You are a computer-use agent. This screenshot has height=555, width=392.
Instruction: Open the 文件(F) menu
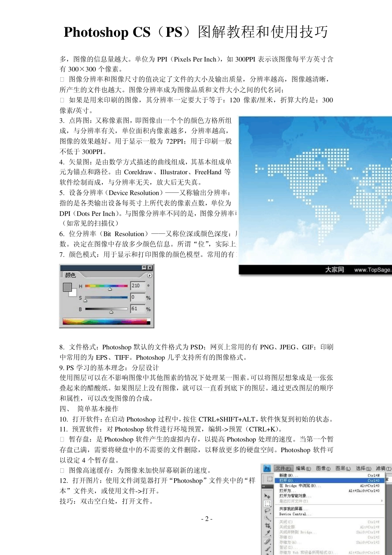point(283,468)
